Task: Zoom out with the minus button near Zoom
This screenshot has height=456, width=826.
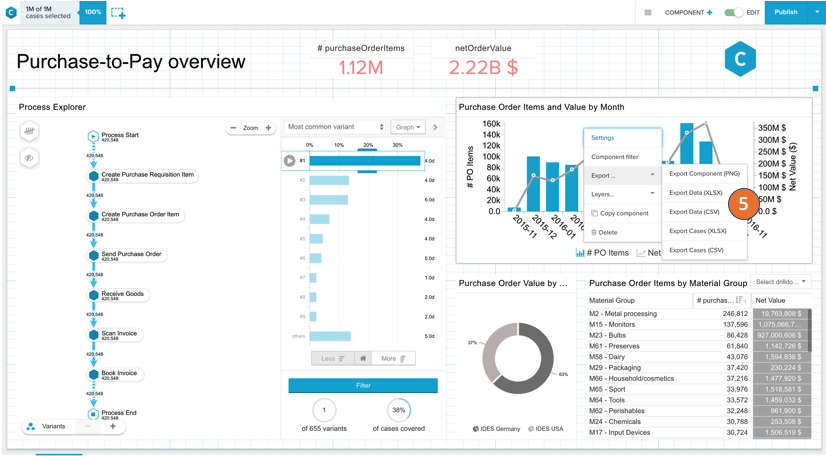Action: point(233,128)
